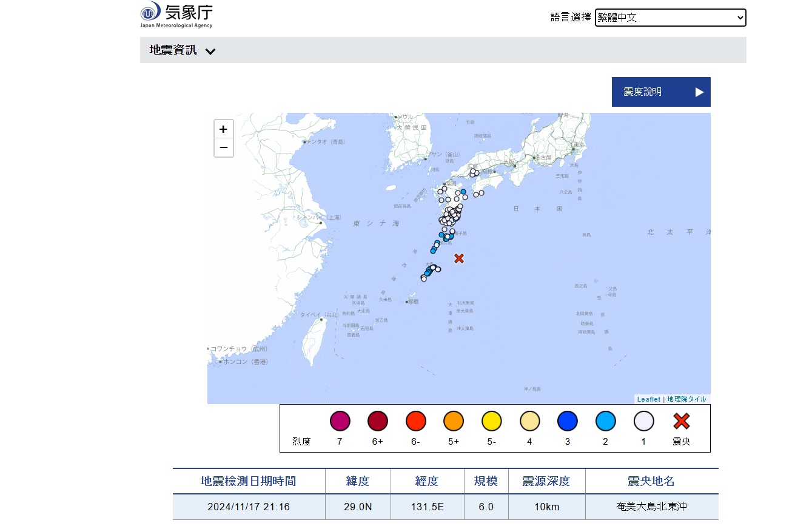Click the blue intensity 3 legend circle
The image size is (812, 526).
[x=568, y=420]
